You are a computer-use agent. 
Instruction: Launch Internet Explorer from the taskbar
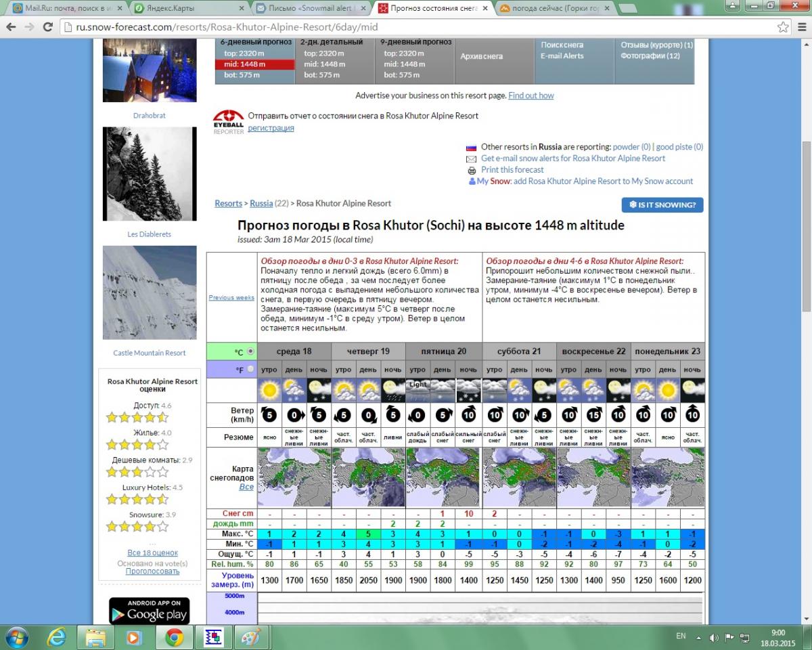(x=57, y=637)
